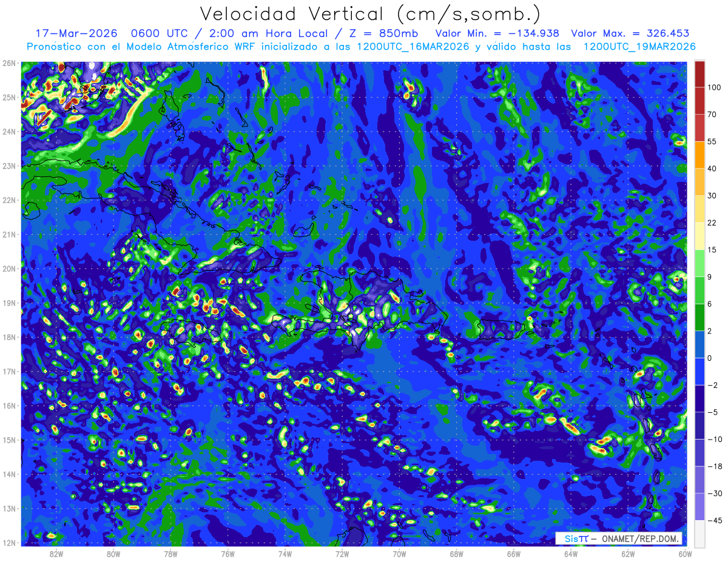Select the date text '17-Mar-2026'
The width and height of the screenshot is (728, 562).
[76, 33]
